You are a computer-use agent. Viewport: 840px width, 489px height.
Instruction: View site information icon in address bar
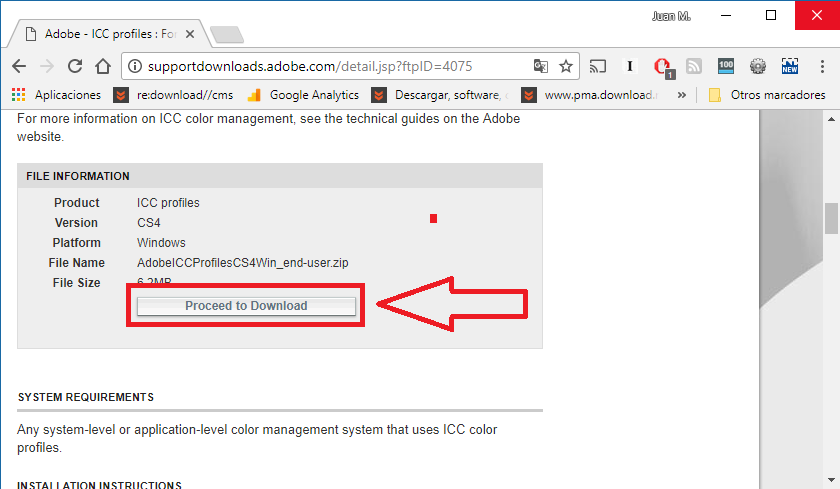(135, 66)
